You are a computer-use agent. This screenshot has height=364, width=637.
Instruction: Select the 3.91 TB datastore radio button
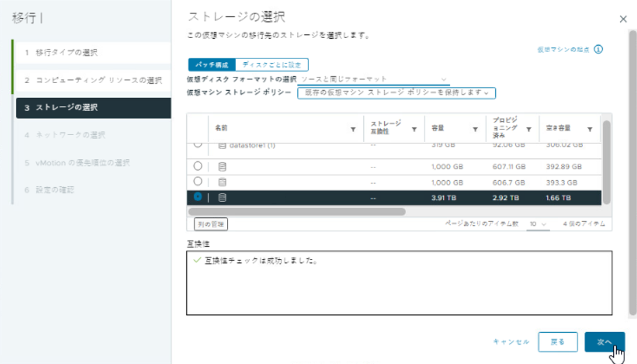pyautogui.click(x=198, y=198)
